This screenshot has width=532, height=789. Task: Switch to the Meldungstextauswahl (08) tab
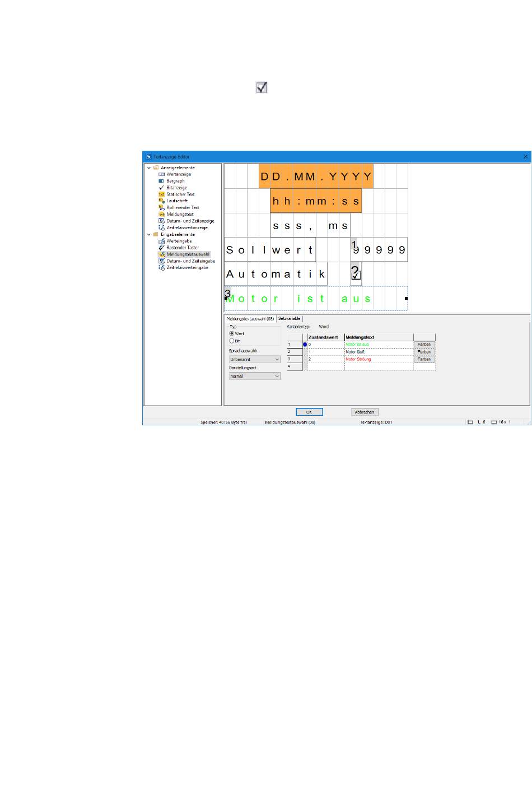[x=250, y=318]
